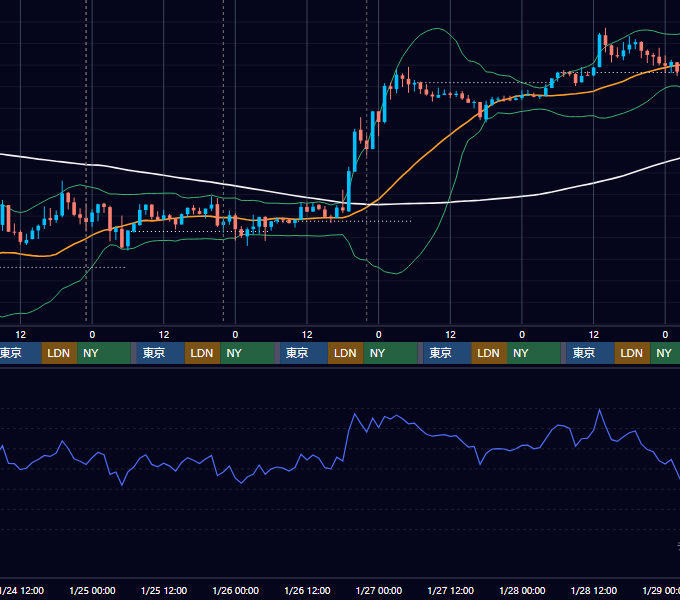
Task: Click the oscillator's highest peak near 1/28 12:00
Action: pyautogui.click(x=600, y=410)
